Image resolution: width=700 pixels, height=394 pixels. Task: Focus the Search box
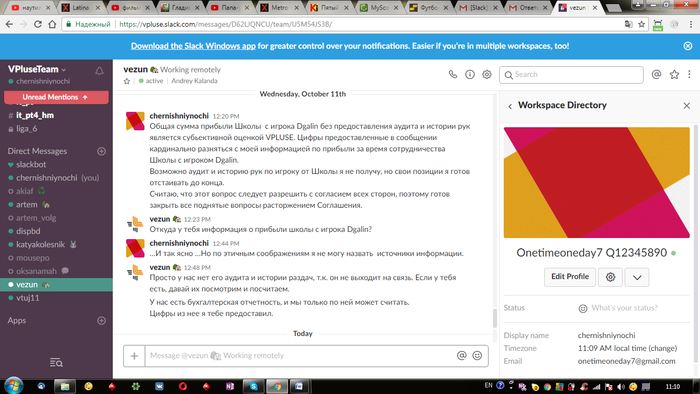pyautogui.click(x=571, y=75)
